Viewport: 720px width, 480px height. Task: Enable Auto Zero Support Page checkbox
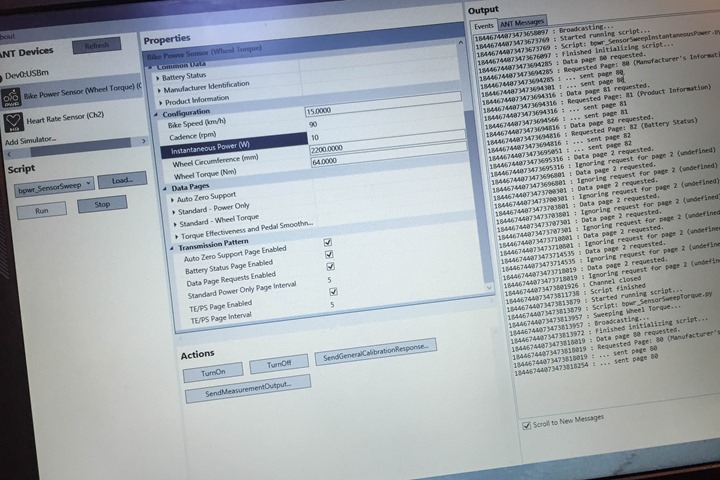(328, 243)
